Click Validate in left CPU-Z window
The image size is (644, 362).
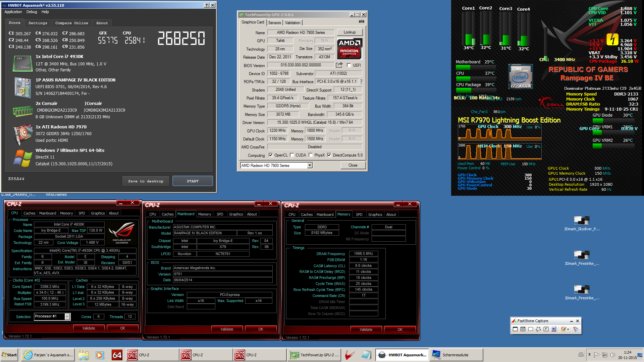coord(89,328)
